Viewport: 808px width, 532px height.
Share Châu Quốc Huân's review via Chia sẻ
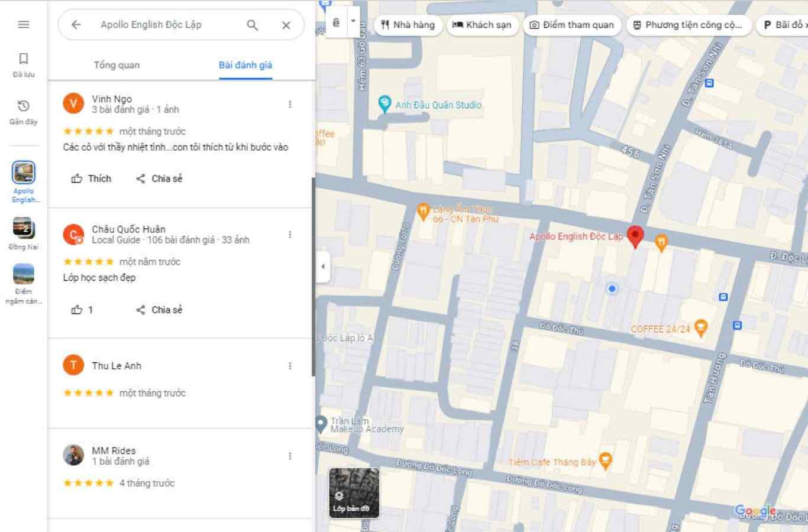point(159,310)
